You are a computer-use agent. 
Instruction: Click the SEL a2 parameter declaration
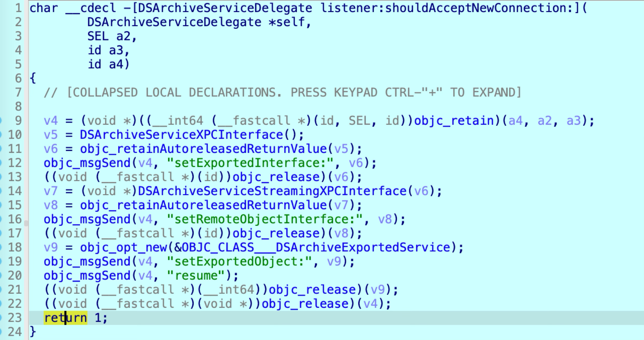pyautogui.click(x=109, y=36)
